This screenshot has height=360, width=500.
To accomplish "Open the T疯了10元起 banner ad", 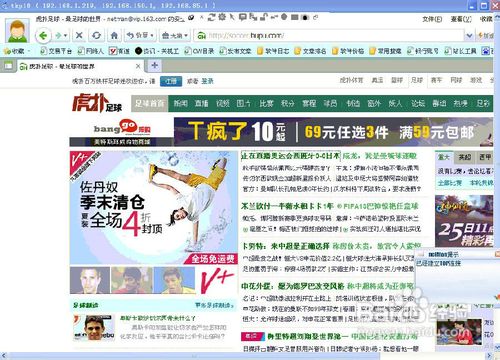I will 333,132.
